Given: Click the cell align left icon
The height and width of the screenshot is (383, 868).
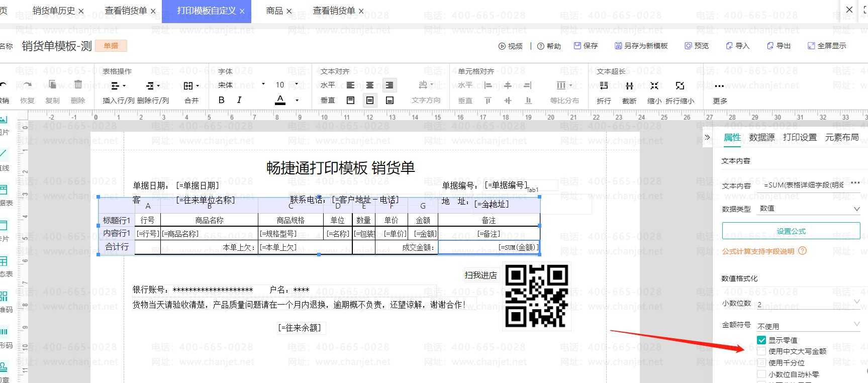Looking at the screenshot, I should tap(488, 85).
